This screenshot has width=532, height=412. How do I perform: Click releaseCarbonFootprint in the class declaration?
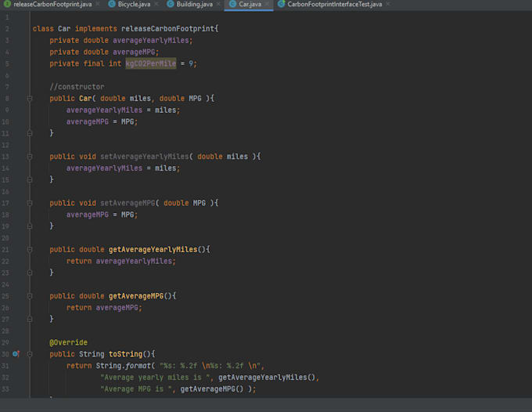[168, 28]
